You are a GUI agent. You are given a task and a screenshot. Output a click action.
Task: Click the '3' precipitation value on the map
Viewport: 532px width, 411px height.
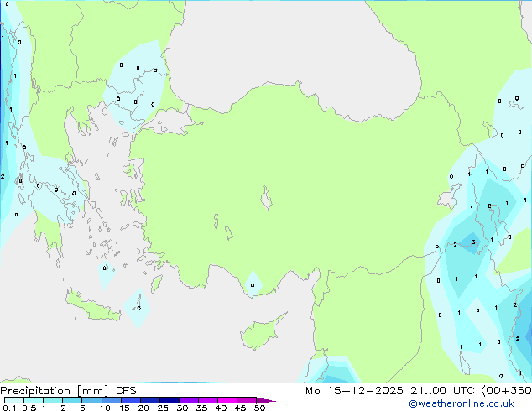(473, 242)
